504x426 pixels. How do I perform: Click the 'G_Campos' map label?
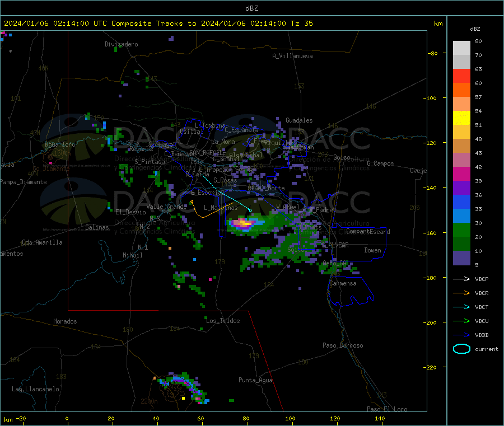pos(380,163)
